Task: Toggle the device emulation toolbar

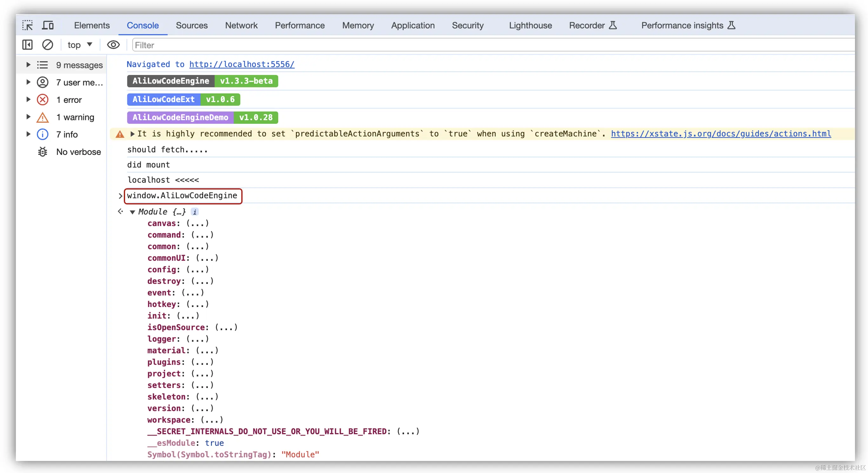Action: coord(48,25)
